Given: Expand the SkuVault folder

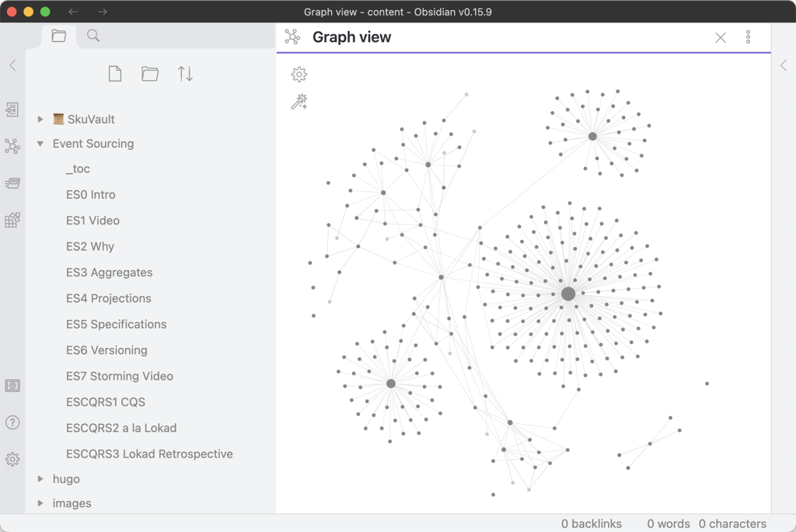Looking at the screenshot, I should click(40, 120).
